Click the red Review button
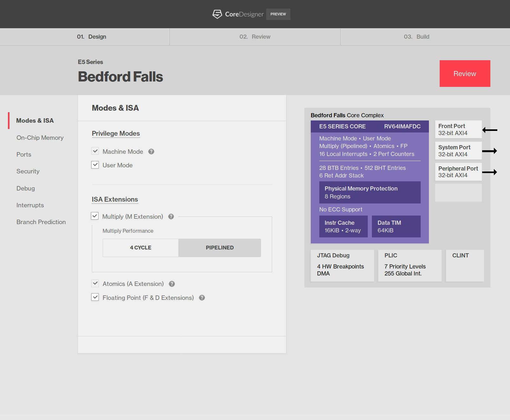This screenshot has height=420, width=510. [465, 74]
